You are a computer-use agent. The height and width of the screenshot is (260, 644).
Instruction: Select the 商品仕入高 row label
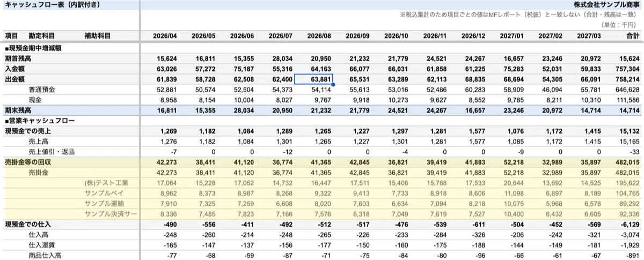[x=45, y=256]
